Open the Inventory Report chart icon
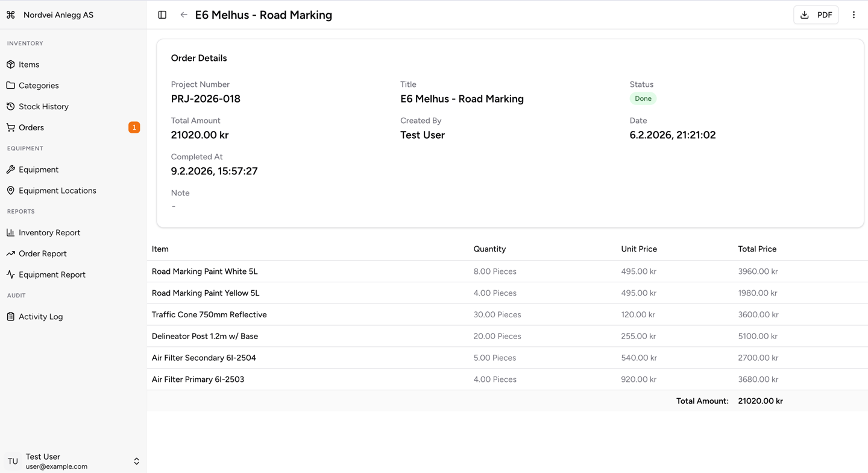 10,232
